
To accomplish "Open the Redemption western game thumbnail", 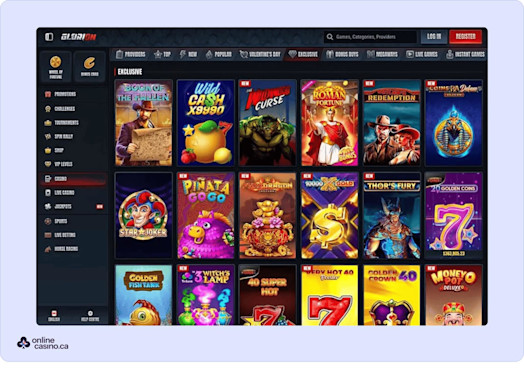I will [392, 123].
